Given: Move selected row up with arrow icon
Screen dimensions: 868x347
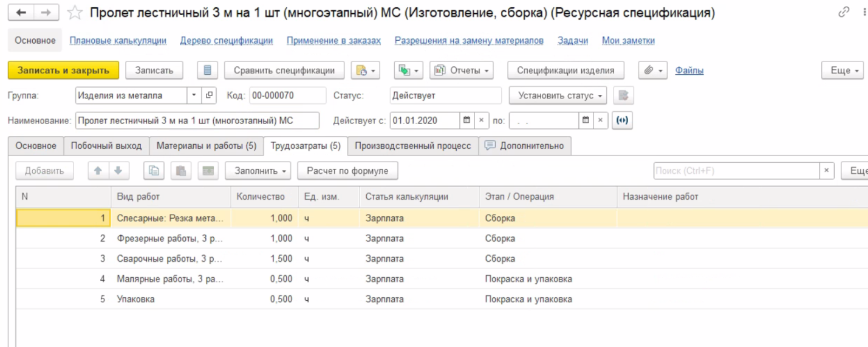Looking at the screenshot, I should pyautogui.click(x=98, y=171).
